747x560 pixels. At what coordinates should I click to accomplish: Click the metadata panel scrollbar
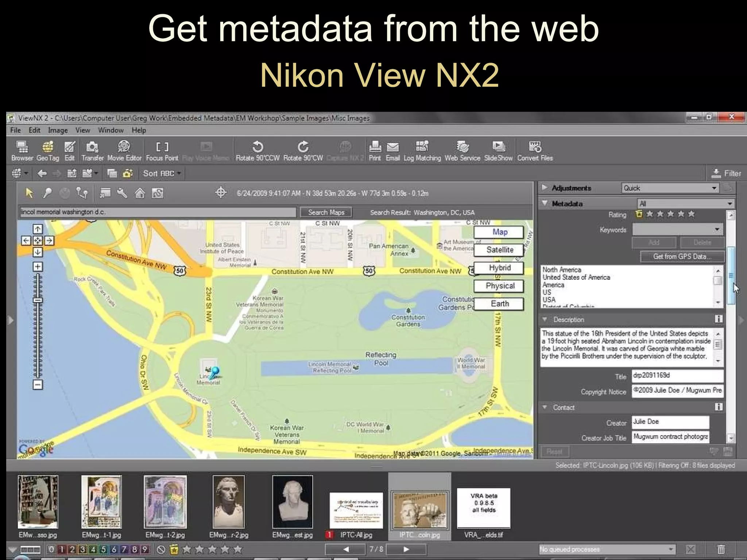pyautogui.click(x=731, y=275)
